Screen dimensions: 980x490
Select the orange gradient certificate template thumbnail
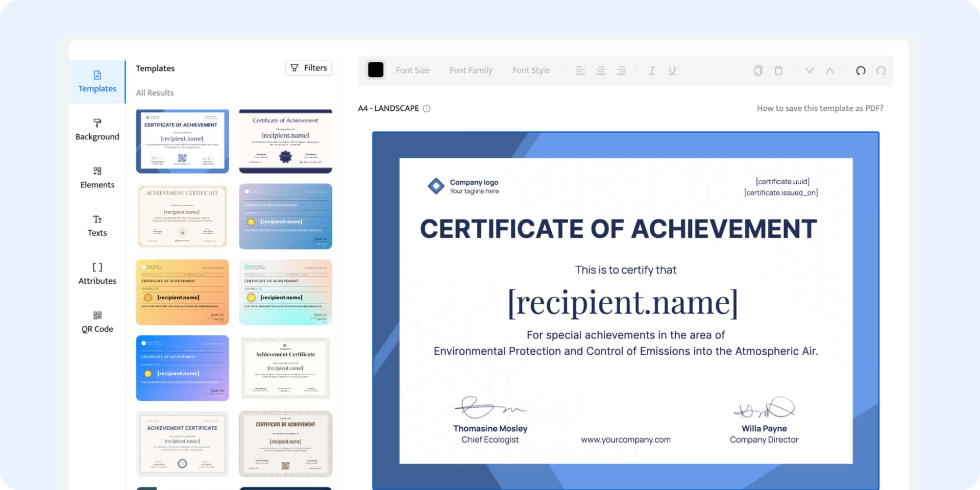182,292
